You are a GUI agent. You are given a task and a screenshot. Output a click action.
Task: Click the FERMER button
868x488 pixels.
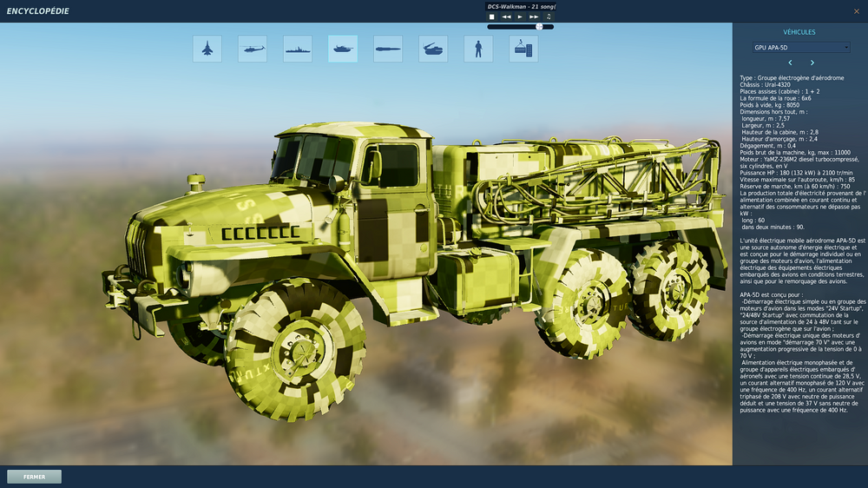point(35,477)
